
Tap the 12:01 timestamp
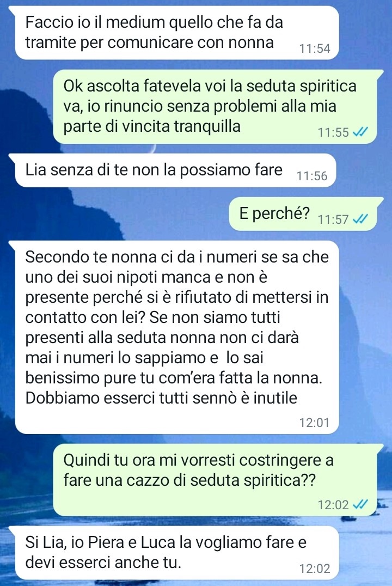315,422
